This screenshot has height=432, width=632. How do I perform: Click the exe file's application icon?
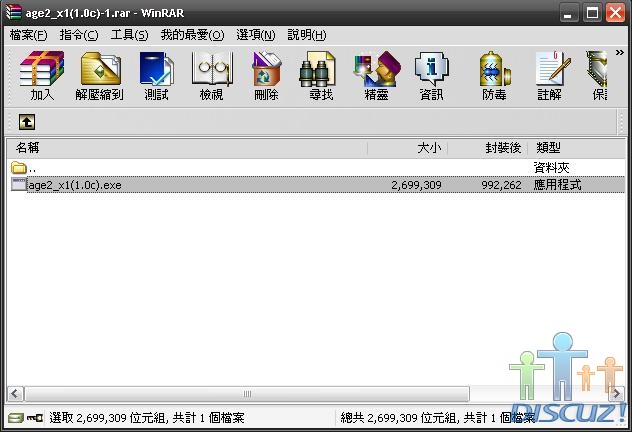point(19,185)
